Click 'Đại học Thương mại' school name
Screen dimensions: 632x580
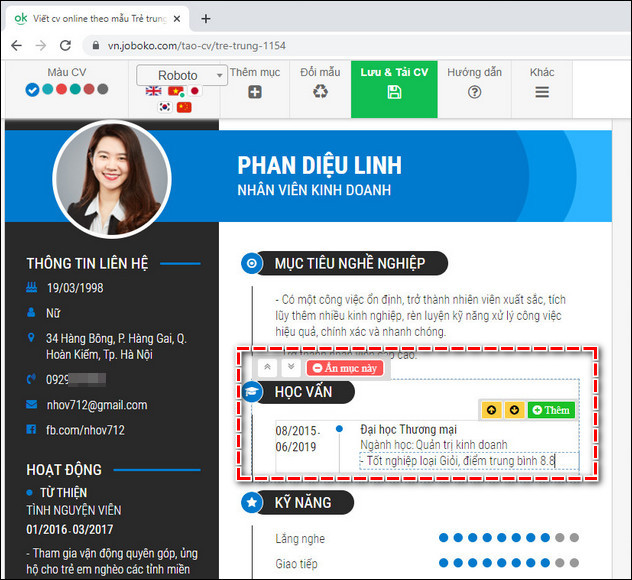coord(408,429)
